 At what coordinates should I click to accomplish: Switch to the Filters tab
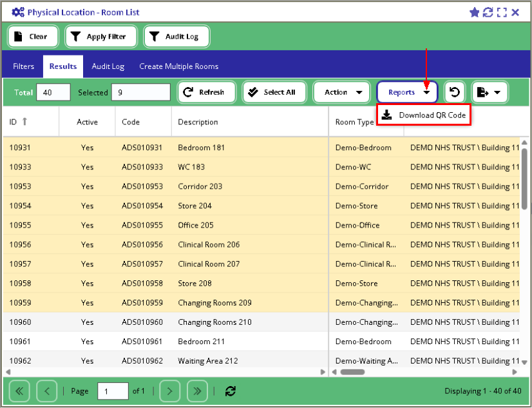(24, 66)
